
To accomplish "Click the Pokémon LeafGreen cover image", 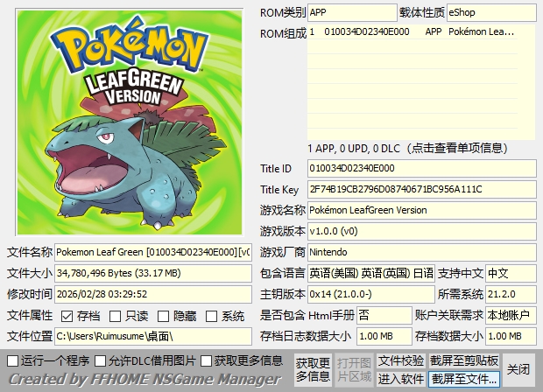I will point(129,122).
